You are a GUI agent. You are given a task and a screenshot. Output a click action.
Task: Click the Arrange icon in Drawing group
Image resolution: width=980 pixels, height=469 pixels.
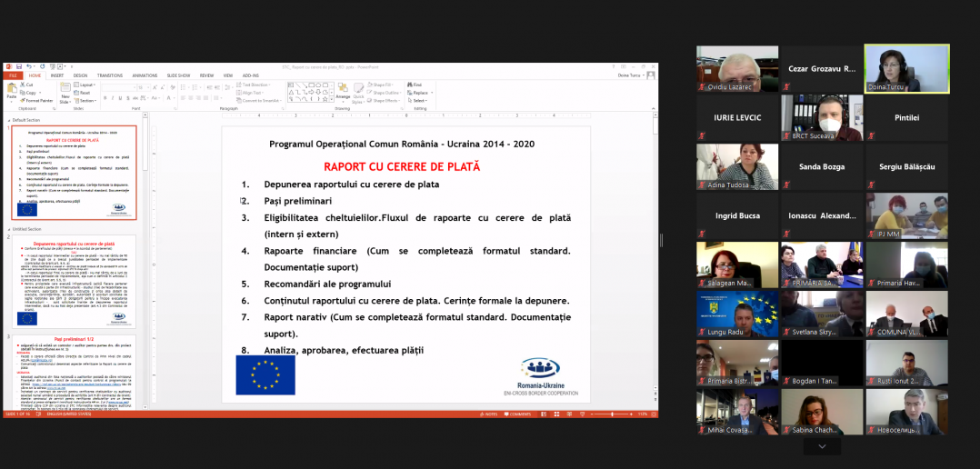(x=343, y=92)
